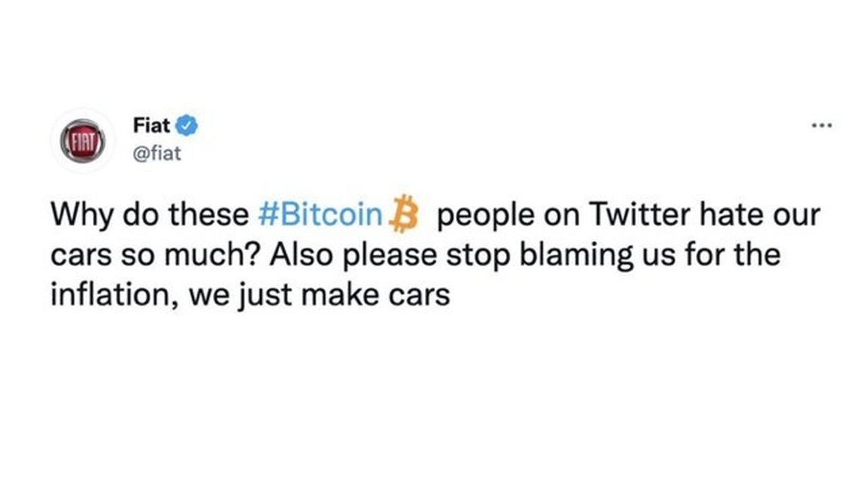Click the blue verified checkmark badge
Screen dimensions: 868x486
pyautogui.click(x=187, y=125)
